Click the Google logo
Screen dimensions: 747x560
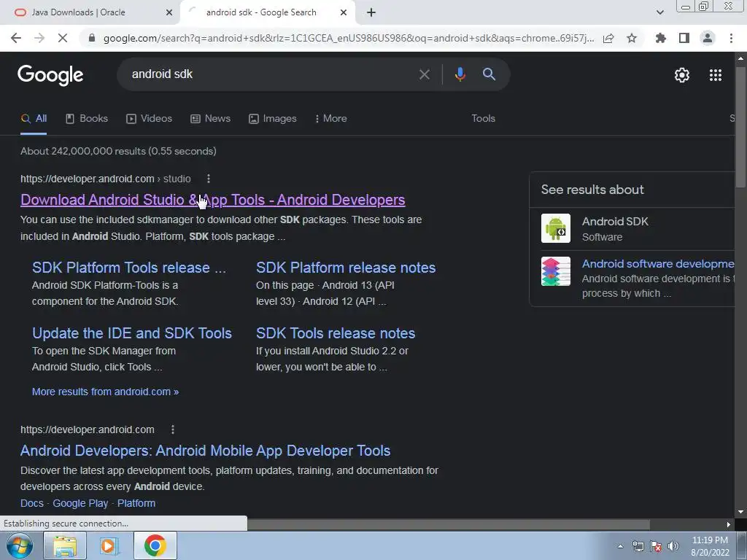50,75
